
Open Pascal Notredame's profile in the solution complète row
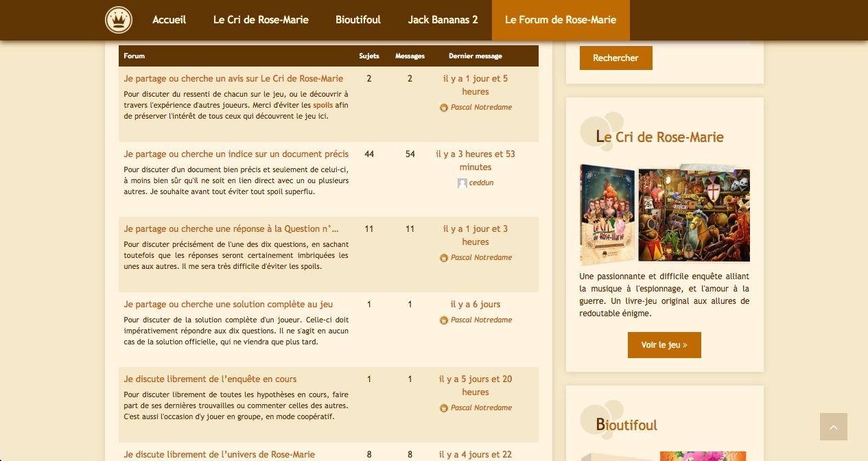click(482, 320)
